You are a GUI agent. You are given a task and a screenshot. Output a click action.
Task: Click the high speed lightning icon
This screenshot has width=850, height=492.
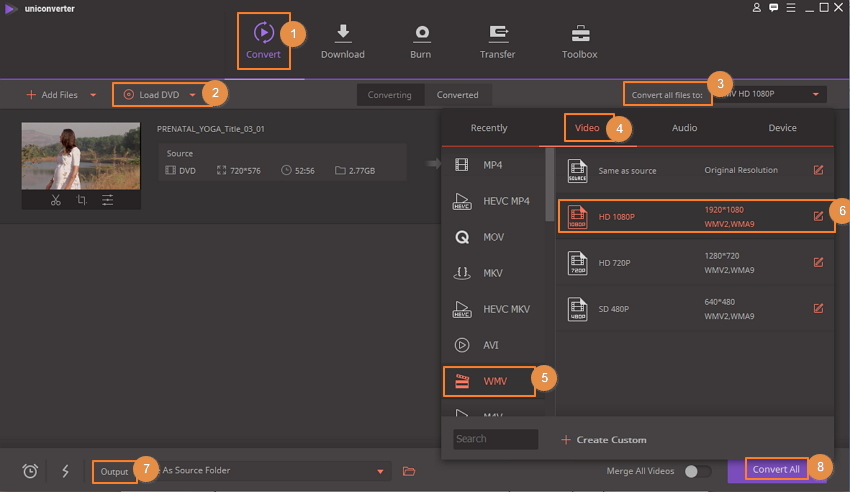[65, 471]
